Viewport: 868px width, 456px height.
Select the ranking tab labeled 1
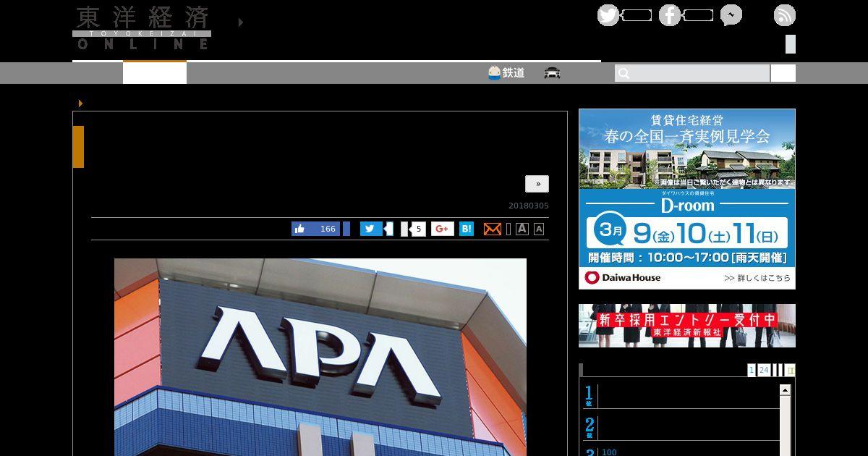(752, 370)
